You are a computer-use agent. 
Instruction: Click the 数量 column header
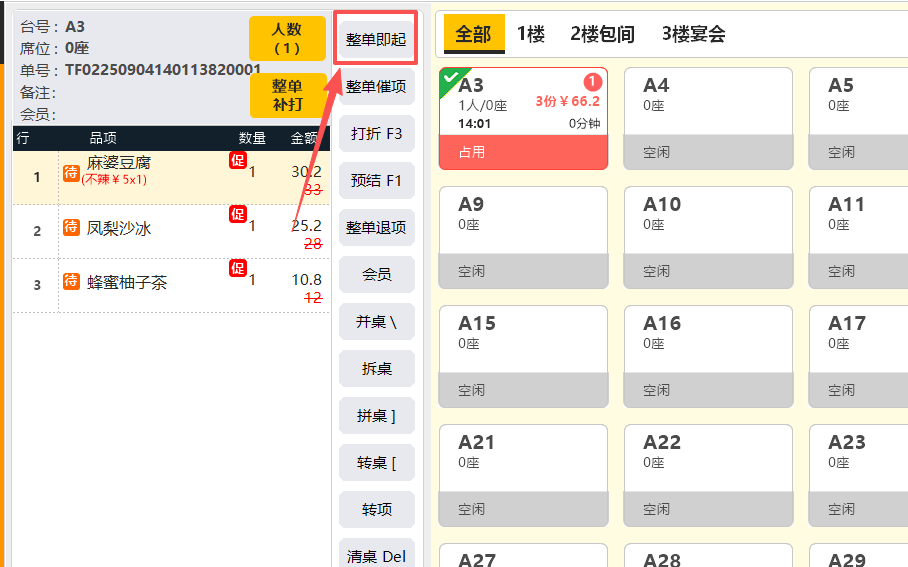click(x=252, y=138)
